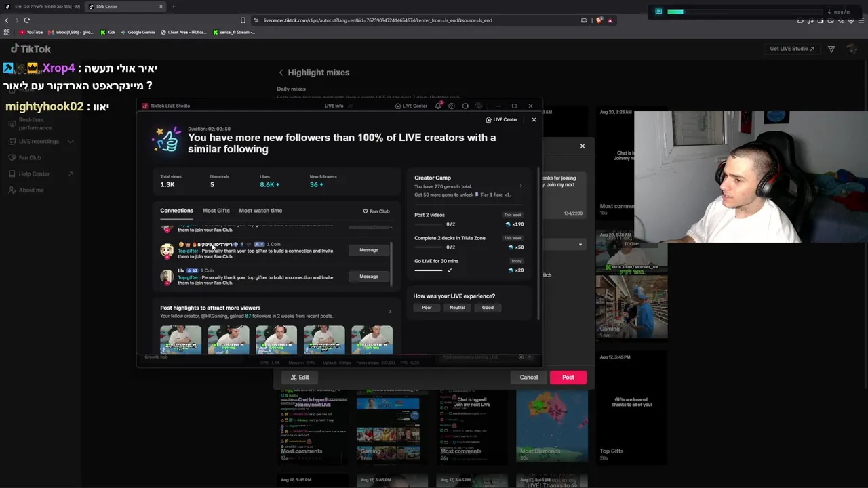Expand the Creator Camp chevron
The image size is (868, 488).
coord(521,186)
